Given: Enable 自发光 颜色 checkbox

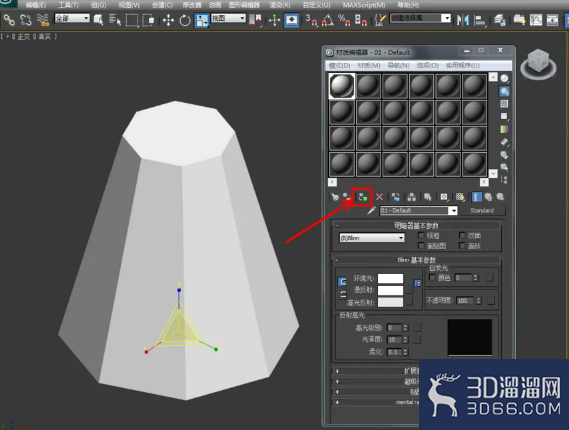Looking at the screenshot, I should coord(432,277).
